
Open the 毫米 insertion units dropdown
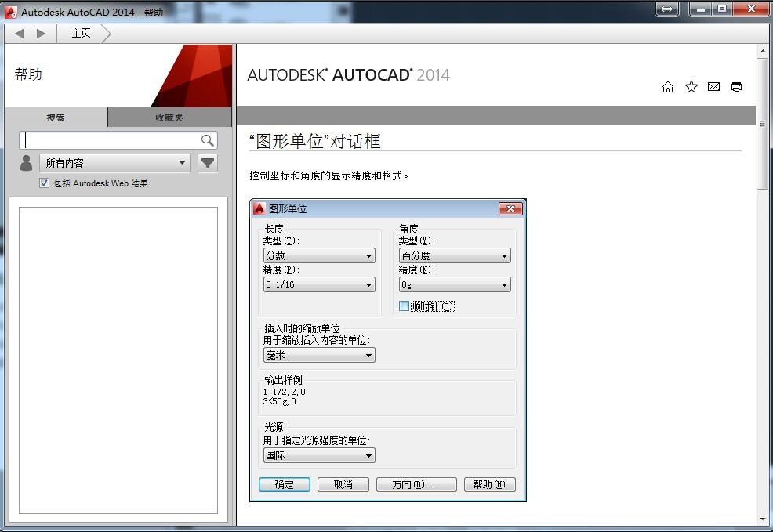pyautogui.click(x=319, y=355)
